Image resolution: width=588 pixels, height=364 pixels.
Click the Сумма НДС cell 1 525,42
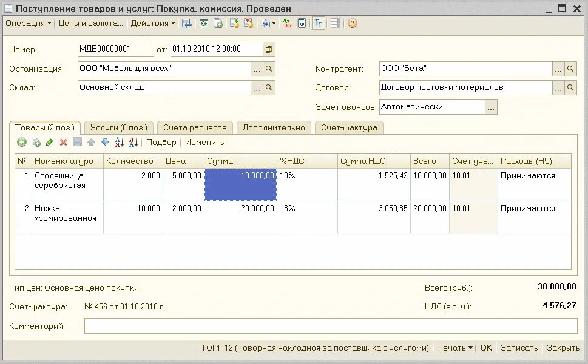374,184
